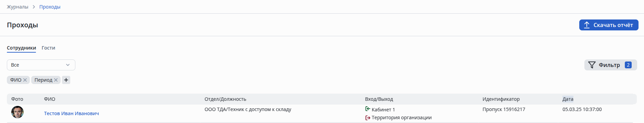The height and width of the screenshot is (123, 644).
Task: Remove the ФИО filter chip
Action: (x=25, y=80)
